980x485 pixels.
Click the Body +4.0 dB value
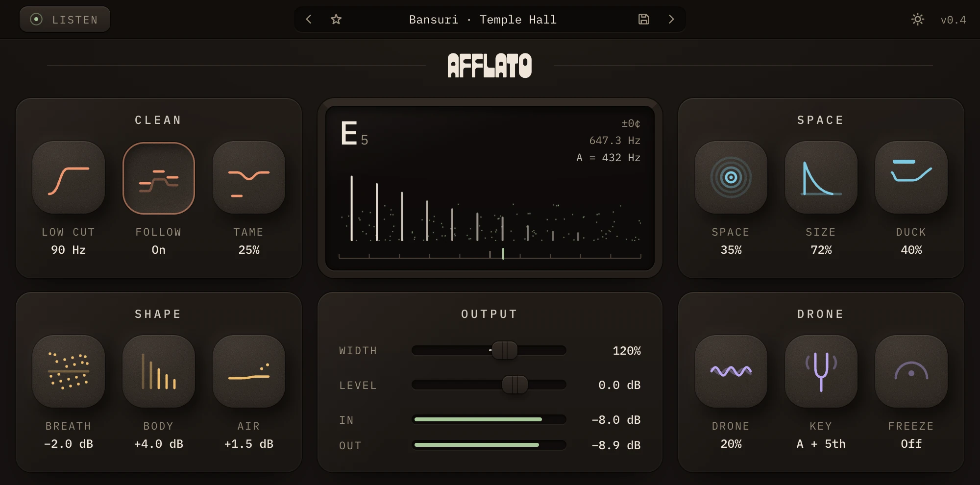tap(159, 444)
